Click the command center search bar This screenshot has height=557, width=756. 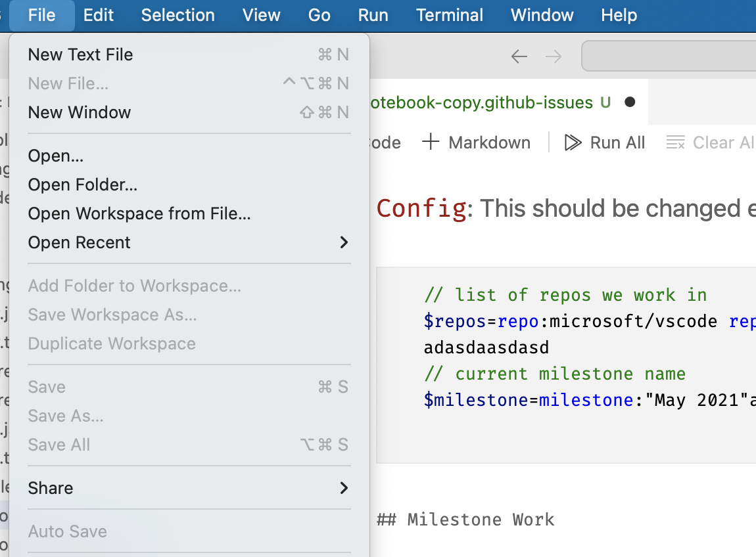coord(677,56)
